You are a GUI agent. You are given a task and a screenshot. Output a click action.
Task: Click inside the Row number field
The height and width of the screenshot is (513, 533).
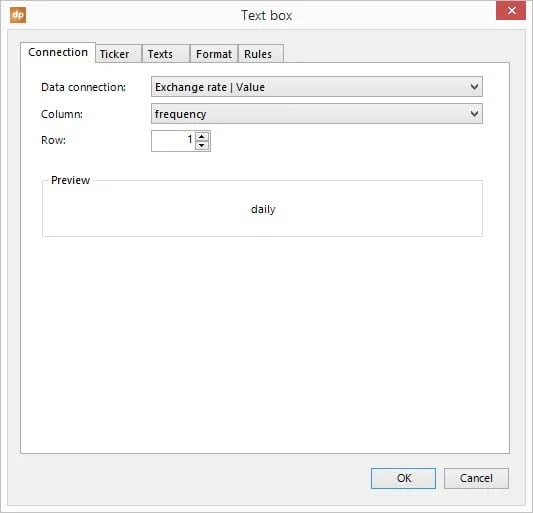click(x=173, y=141)
